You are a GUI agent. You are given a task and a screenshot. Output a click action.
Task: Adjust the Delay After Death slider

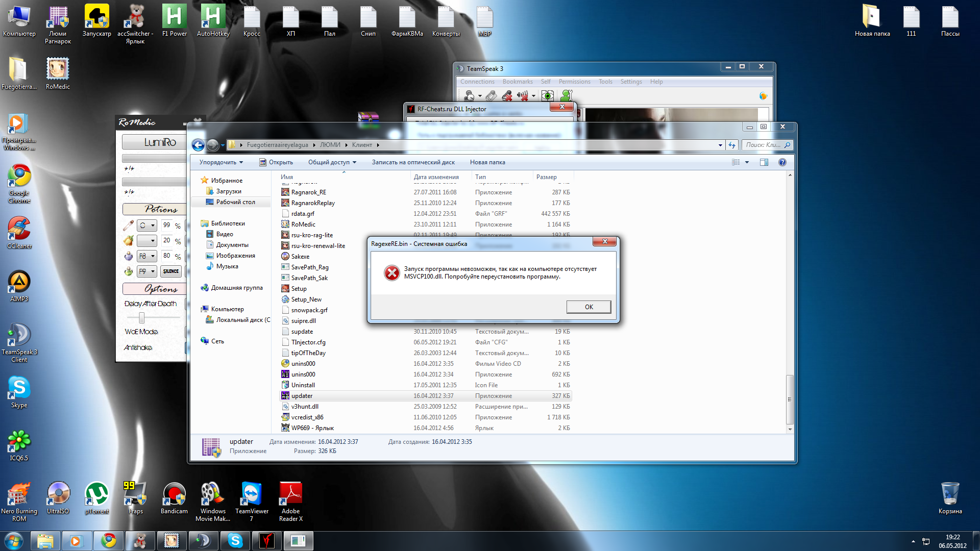[x=141, y=318]
